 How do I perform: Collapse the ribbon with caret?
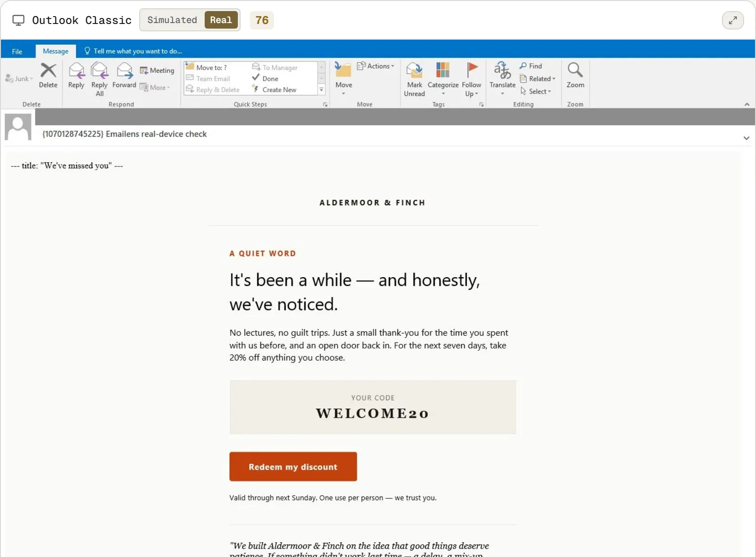[747, 105]
